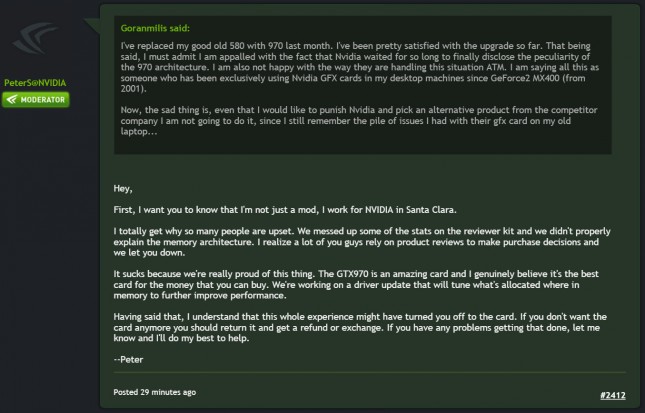Click the paragraph mentioning Santa Clara

pos(285,210)
